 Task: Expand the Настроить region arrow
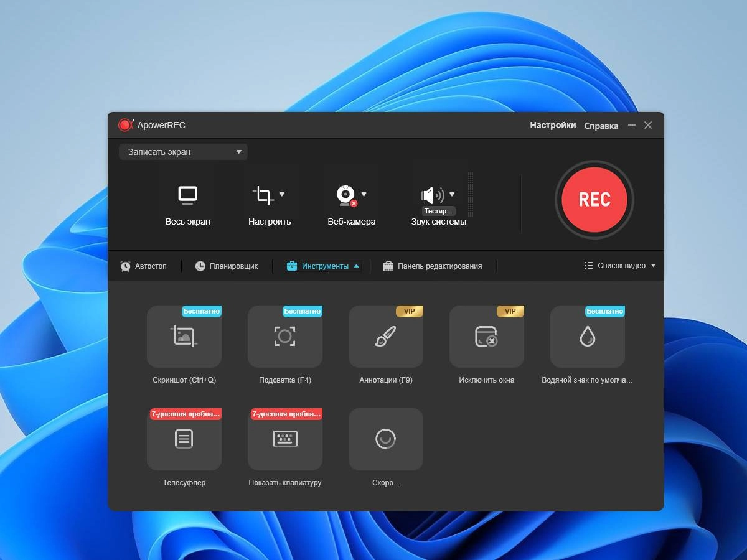click(x=282, y=194)
